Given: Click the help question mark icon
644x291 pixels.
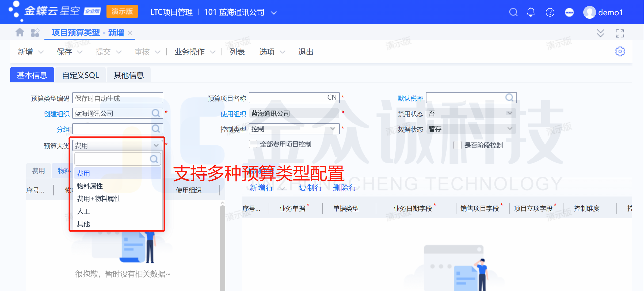Looking at the screenshot, I should tap(550, 12).
